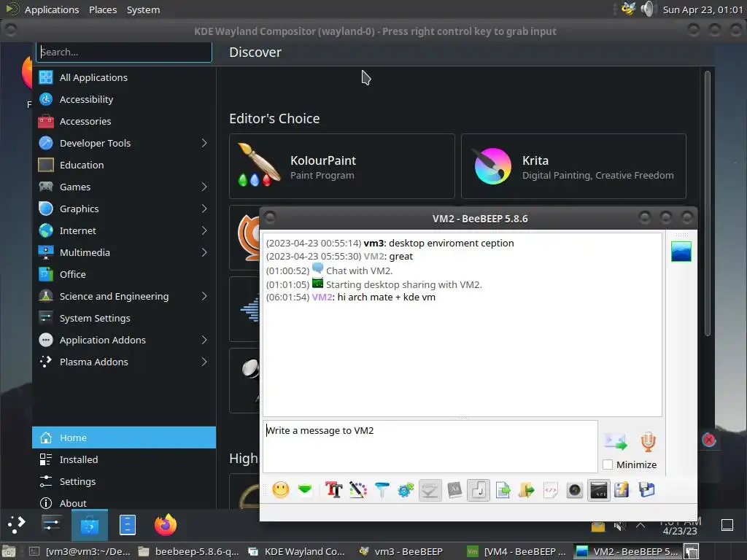747x560 pixels.
Task: Click the Write a message to VM2 field
Action: point(430,446)
